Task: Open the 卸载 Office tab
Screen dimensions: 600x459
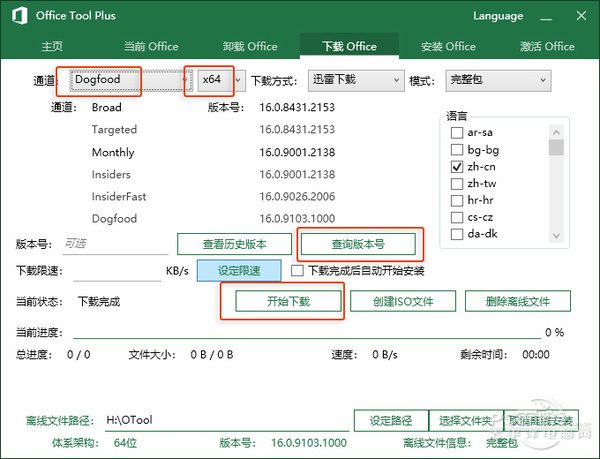Action: [x=250, y=46]
